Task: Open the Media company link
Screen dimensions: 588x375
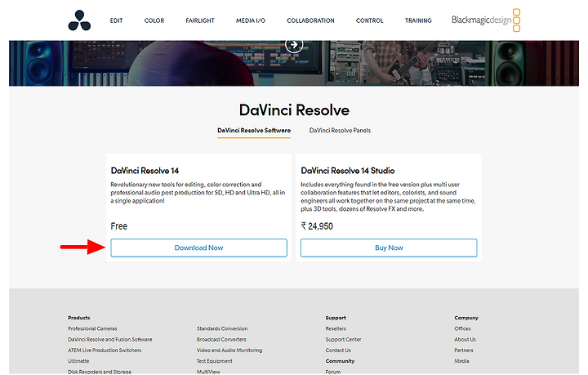Action: [461, 361]
